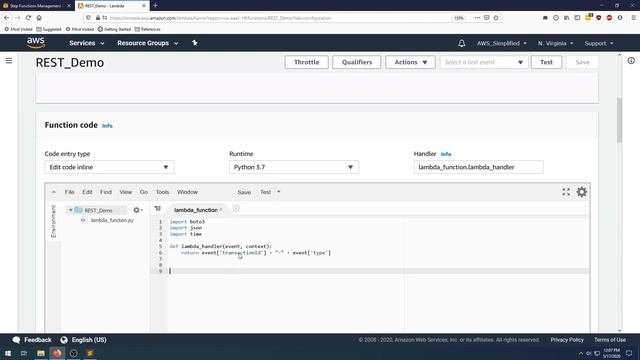Open editor Edit menu

point(87,192)
